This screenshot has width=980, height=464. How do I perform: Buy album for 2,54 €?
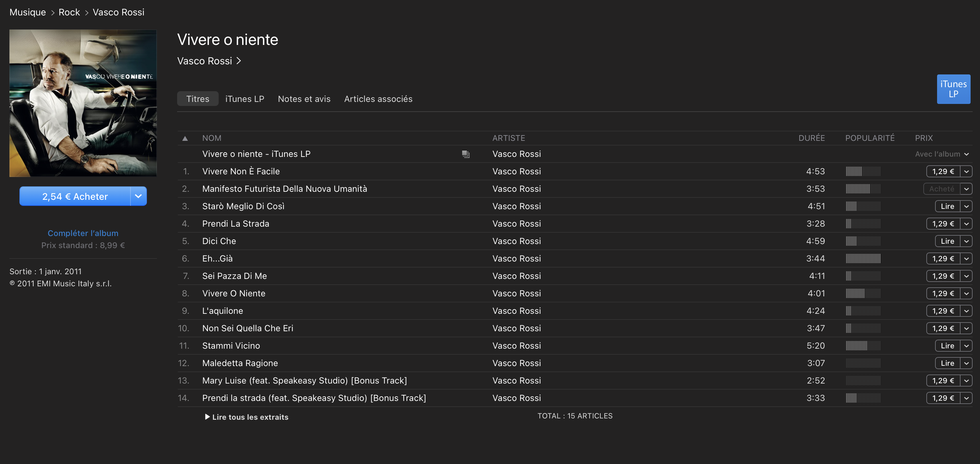click(x=75, y=196)
